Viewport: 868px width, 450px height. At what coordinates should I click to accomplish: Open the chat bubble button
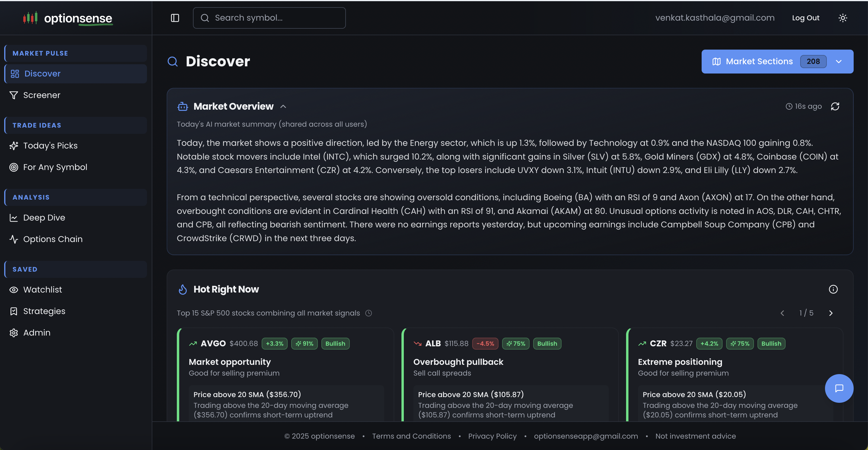click(839, 388)
